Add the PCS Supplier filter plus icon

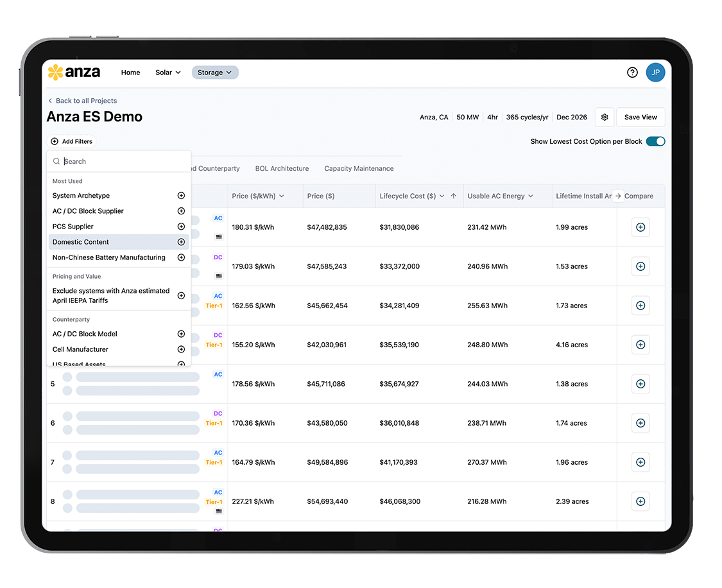coord(182,227)
